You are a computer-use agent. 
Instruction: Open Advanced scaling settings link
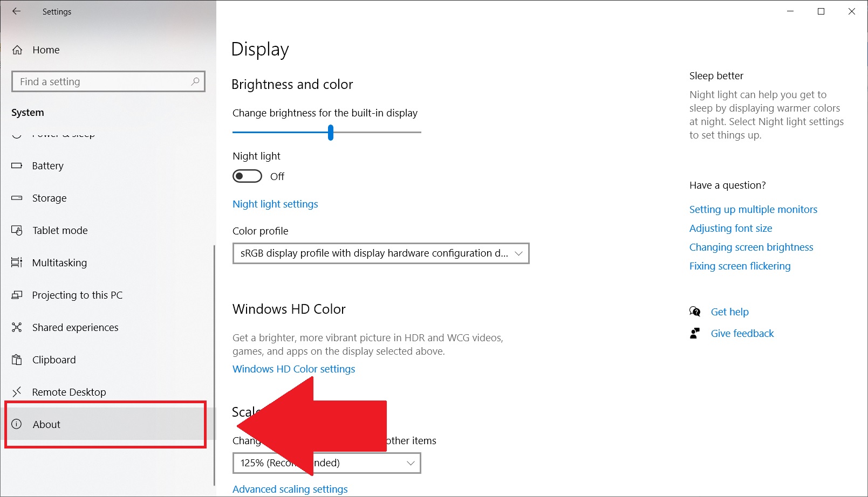[290, 489]
